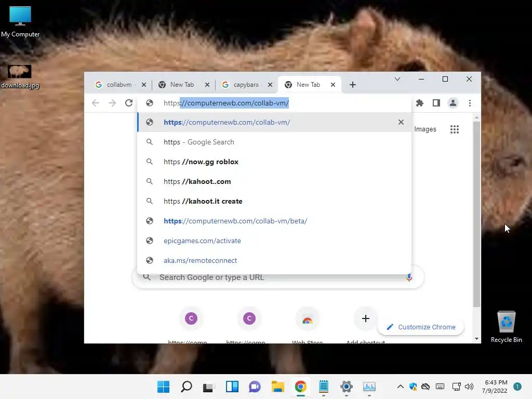Screen dimensions: 532x399
Task: Open Task View on the taskbar
Action: [x=209, y=387]
